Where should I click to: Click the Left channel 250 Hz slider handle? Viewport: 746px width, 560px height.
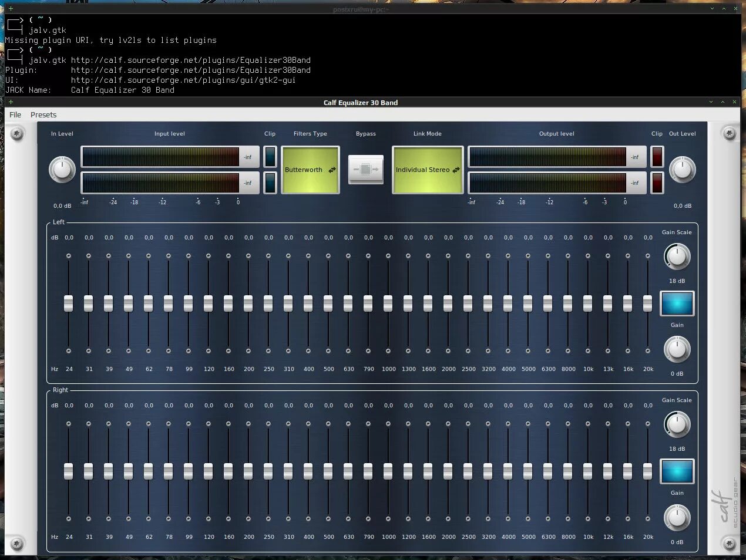[x=268, y=303]
